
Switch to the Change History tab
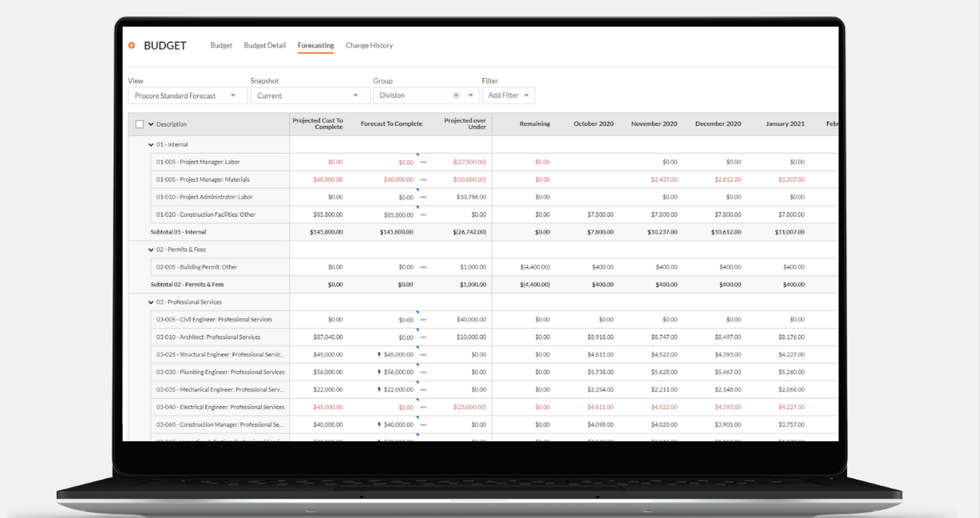point(369,46)
